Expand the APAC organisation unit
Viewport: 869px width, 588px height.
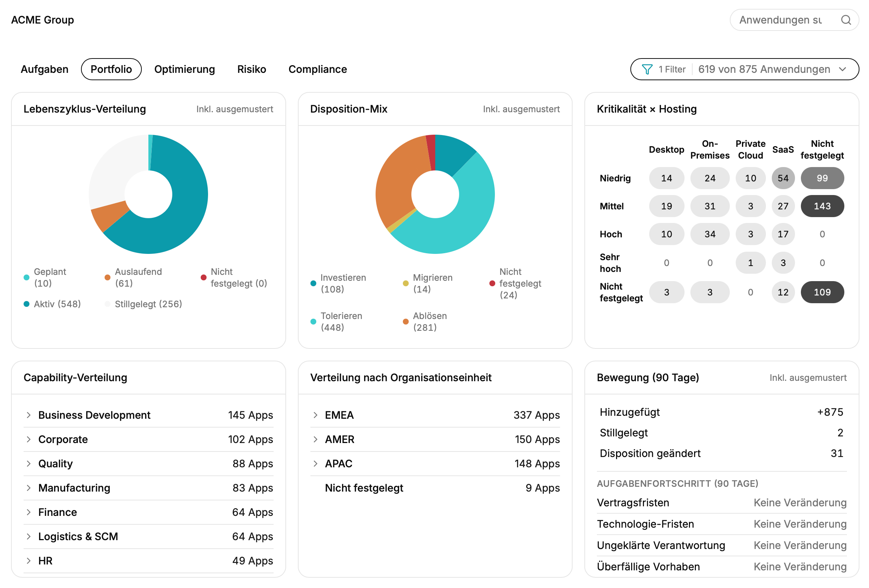[x=435, y=464]
